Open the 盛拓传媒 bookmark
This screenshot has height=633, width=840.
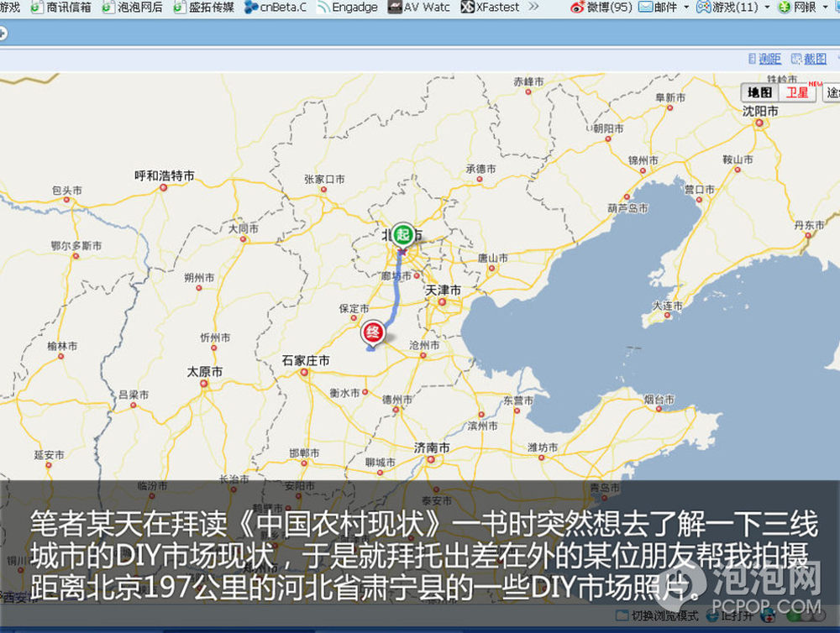[204, 8]
